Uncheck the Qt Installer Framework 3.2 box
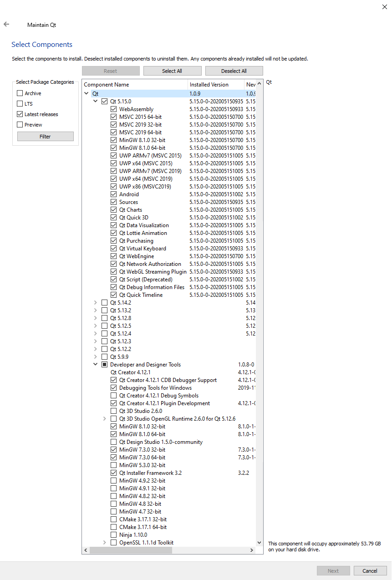This screenshot has width=392, height=580. coord(114,473)
